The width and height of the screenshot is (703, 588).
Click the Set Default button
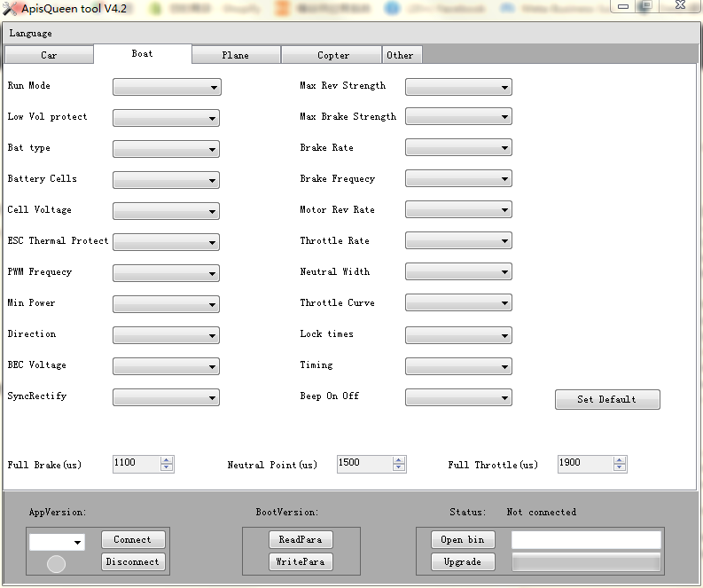(607, 399)
